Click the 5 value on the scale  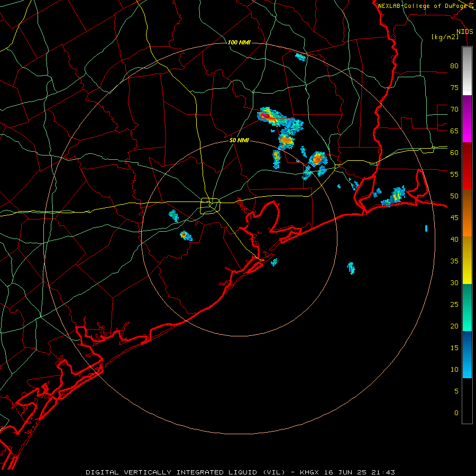pyautogui.click(x=456, y=391)
